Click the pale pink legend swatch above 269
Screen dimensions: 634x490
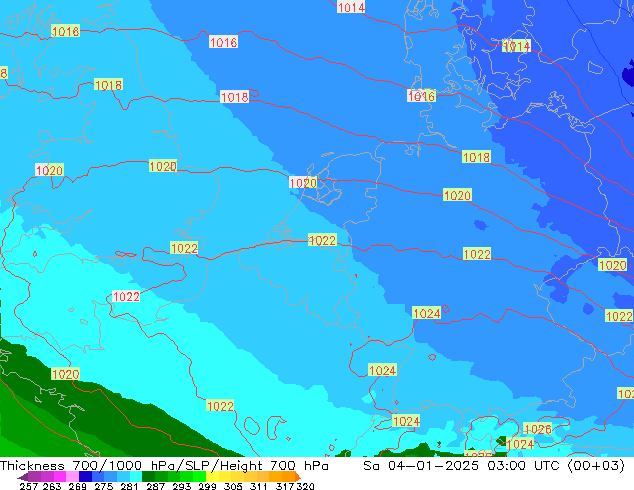click(72, 477)
